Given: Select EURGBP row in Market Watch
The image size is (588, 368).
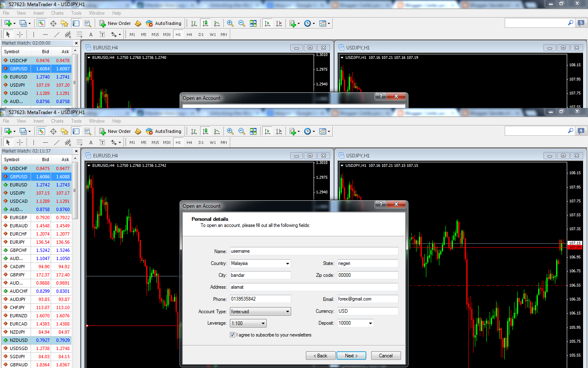Looking at the screenshot, I should [37, 218].
